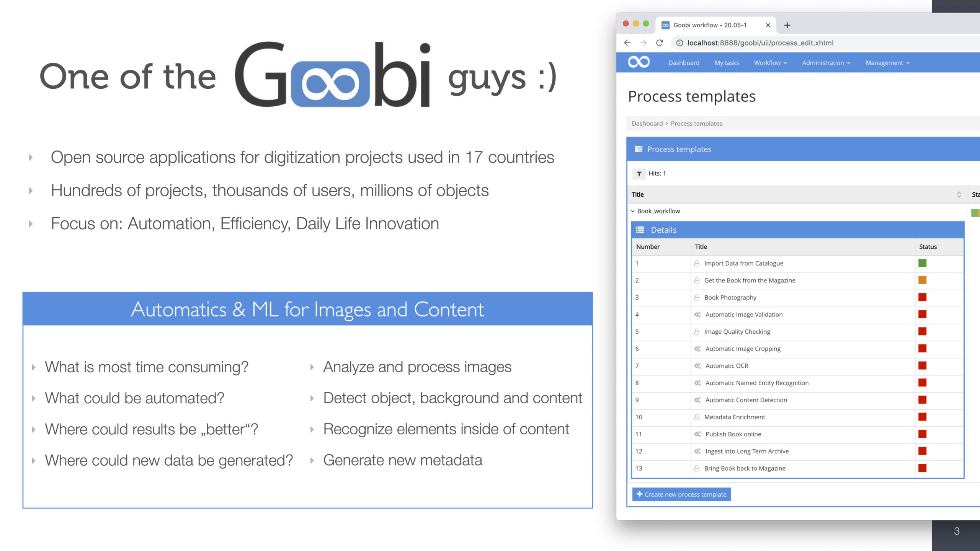Click the Goobi favicon on browser tab

665,25
